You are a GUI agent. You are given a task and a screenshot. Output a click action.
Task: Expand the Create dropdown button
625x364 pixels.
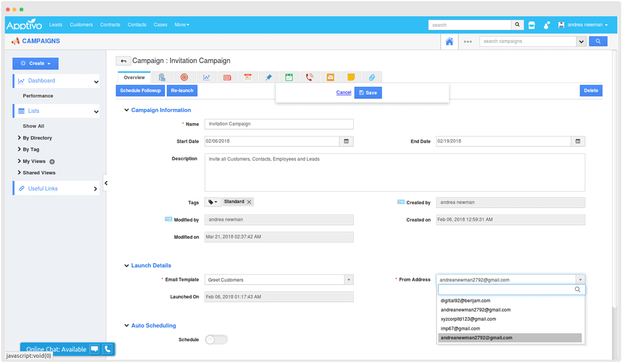tap(35, 64)
